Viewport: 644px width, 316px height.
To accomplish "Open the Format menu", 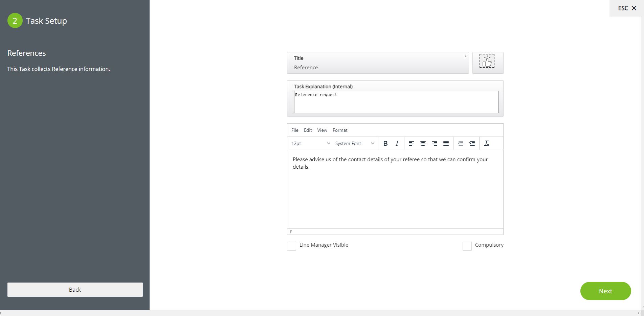I will click(340, 130).
